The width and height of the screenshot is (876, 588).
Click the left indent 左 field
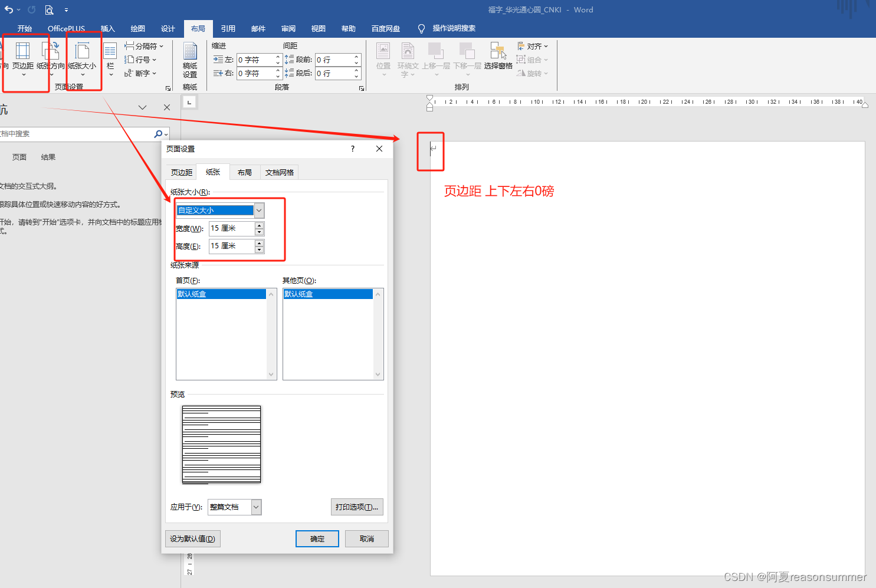(x=259, y=60)
